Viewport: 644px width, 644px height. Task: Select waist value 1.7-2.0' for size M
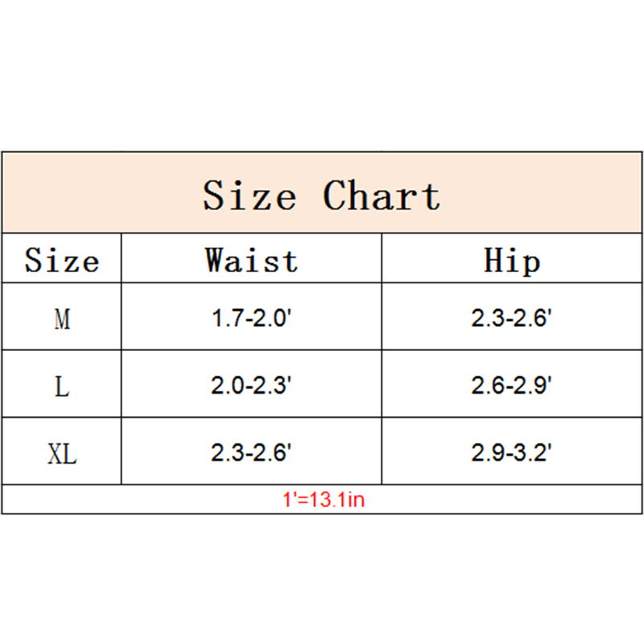click(x=250, y=319)
